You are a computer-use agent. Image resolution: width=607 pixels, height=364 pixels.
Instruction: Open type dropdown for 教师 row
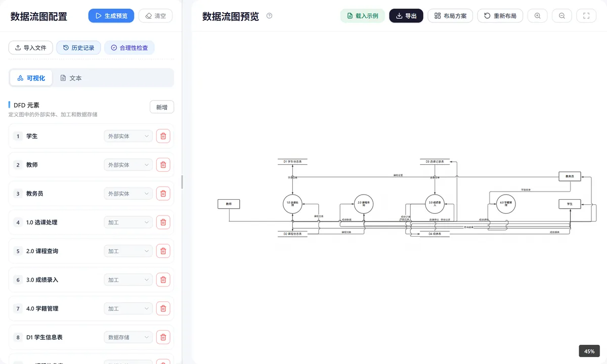point(128,165)
